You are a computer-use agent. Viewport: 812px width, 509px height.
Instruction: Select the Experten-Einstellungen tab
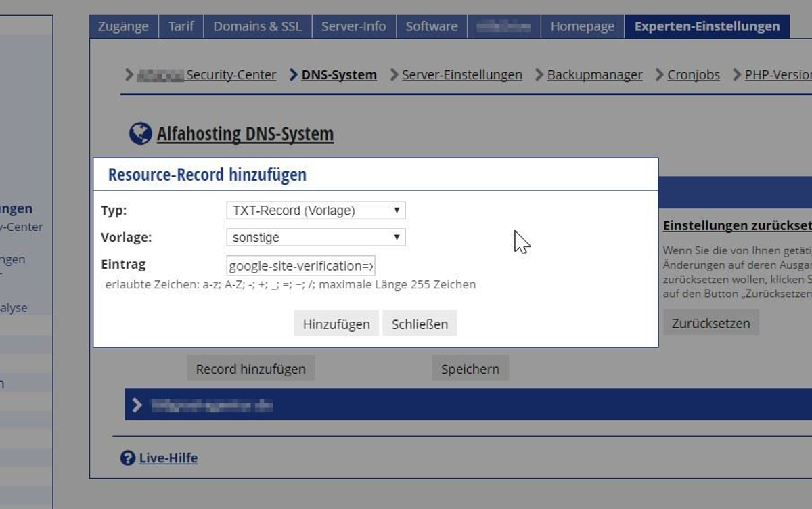tap(707, 27)
